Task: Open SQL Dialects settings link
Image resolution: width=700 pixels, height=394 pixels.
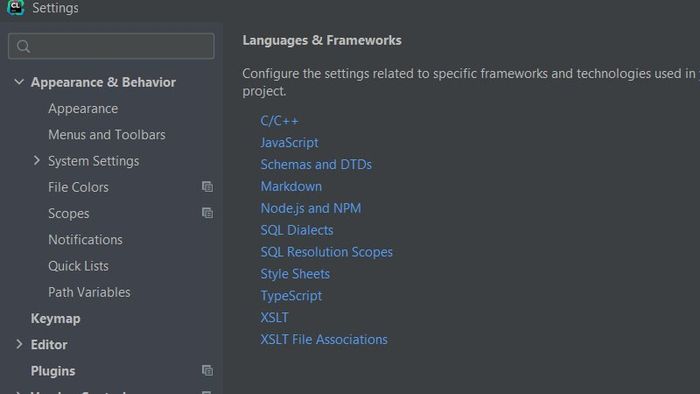Action: [297, 230]
